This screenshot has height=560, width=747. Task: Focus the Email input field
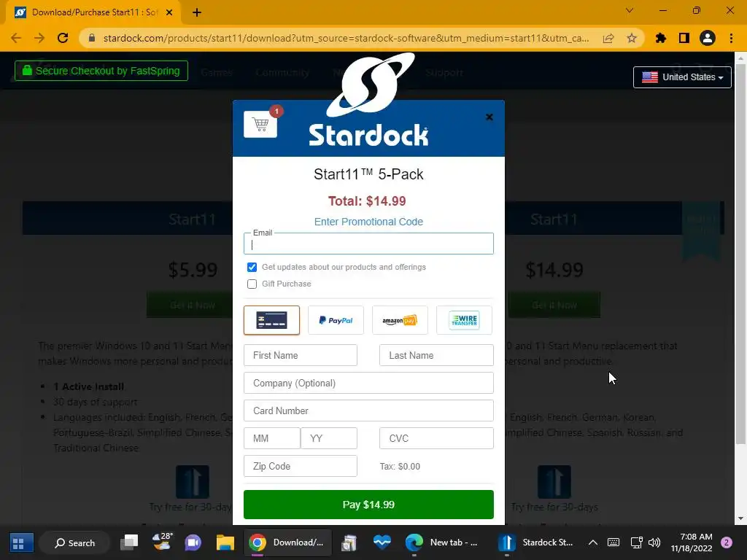(x=368, y=244)
